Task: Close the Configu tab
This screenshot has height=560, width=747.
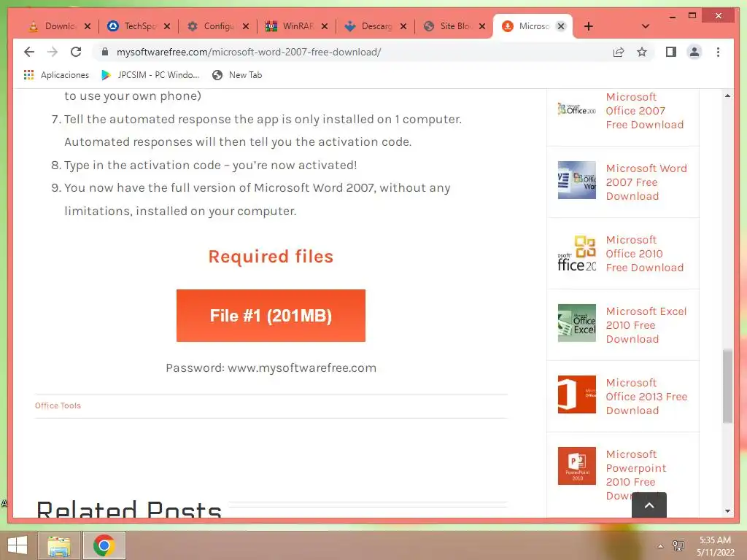Action: (246, 26)
